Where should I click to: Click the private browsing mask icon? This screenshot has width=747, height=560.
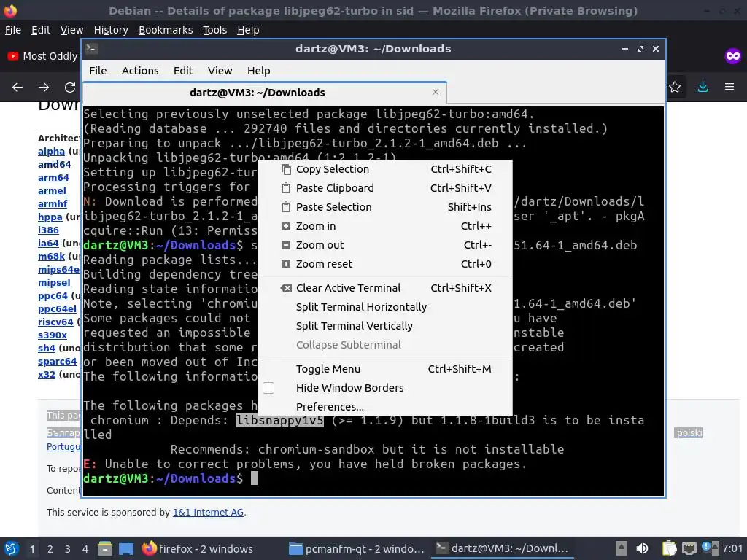[732, 56]
